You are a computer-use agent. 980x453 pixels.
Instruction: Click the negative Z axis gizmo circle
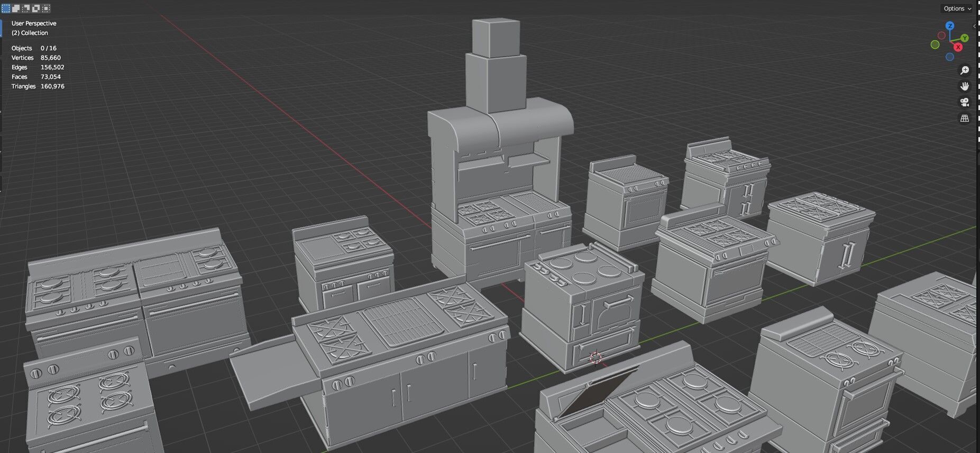pyautogui.click(x=950, y=57)
